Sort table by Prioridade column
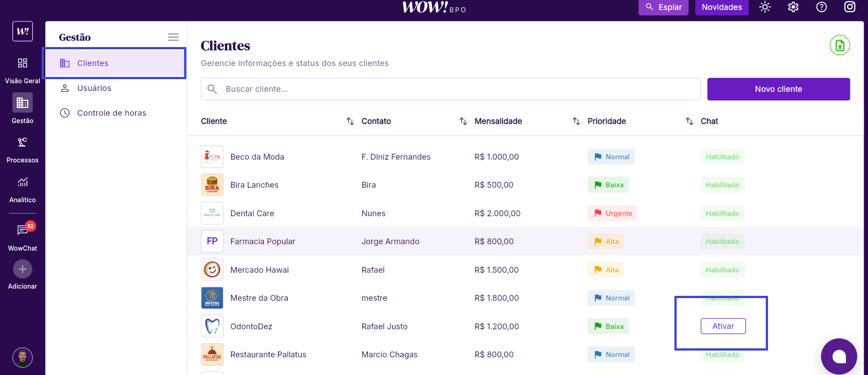Image resolution: width=868 pixels, height=375 pixels. coord(689,121)
